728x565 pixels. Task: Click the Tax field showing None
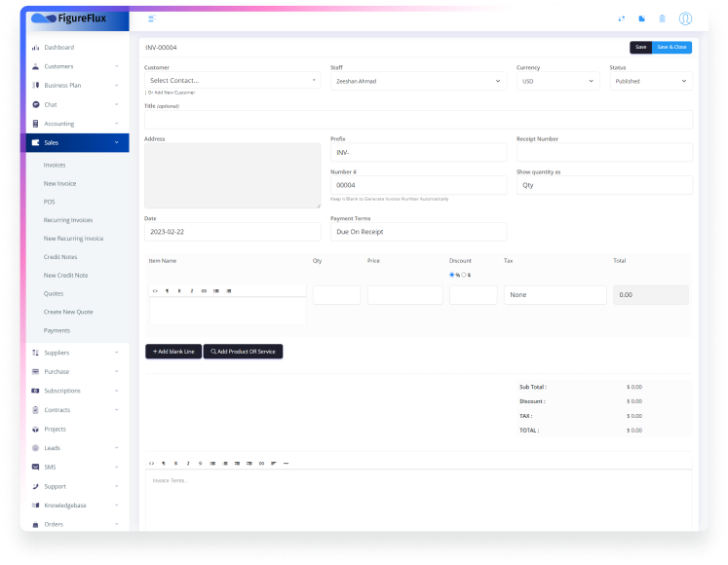[x=556, y=295]
